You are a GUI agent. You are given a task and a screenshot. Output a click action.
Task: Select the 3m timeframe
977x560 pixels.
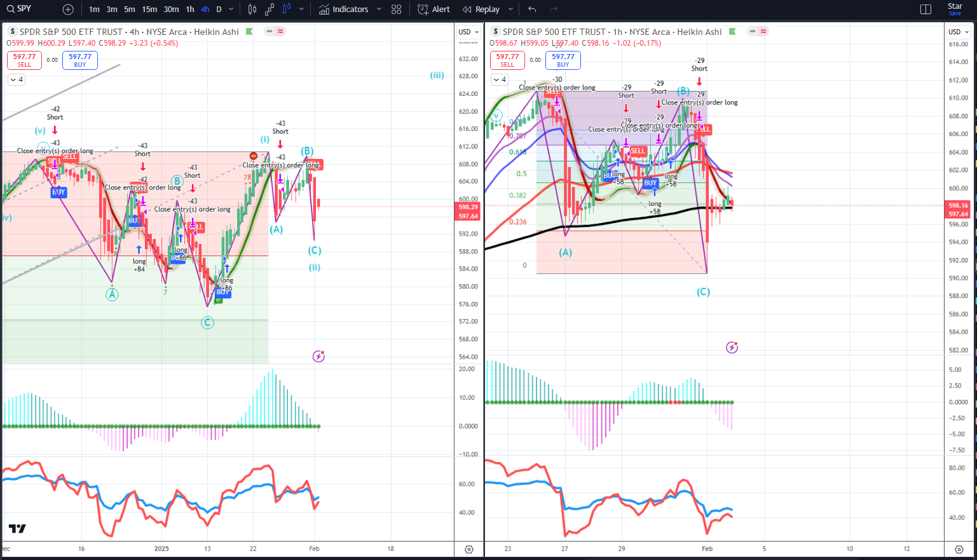click(112, 10)
